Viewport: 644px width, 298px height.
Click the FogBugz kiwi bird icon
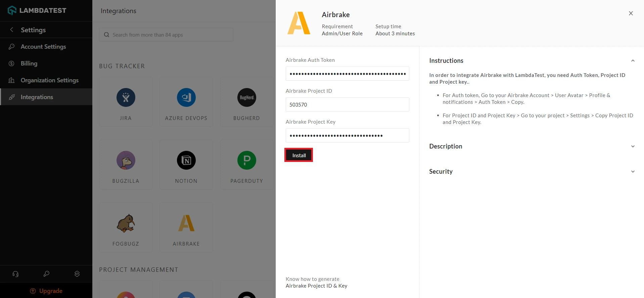click(x=126, y=223)
